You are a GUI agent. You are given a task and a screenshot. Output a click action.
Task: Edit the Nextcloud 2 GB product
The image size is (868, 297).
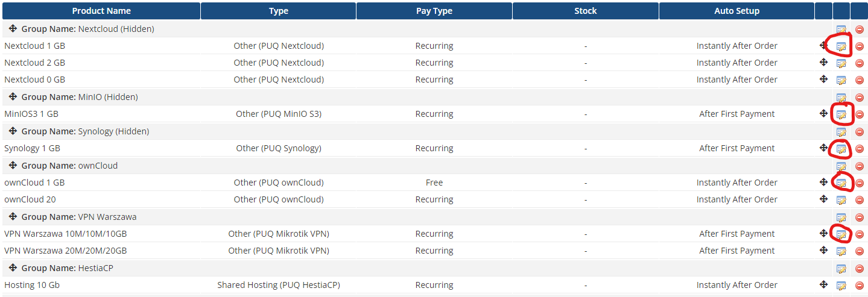click(841, 63)
